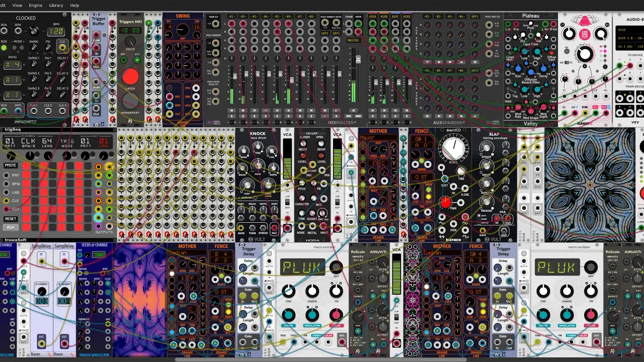Click the large white octave knob on evenVCO
Screen dimensions: 644x362
pos(453,148)
